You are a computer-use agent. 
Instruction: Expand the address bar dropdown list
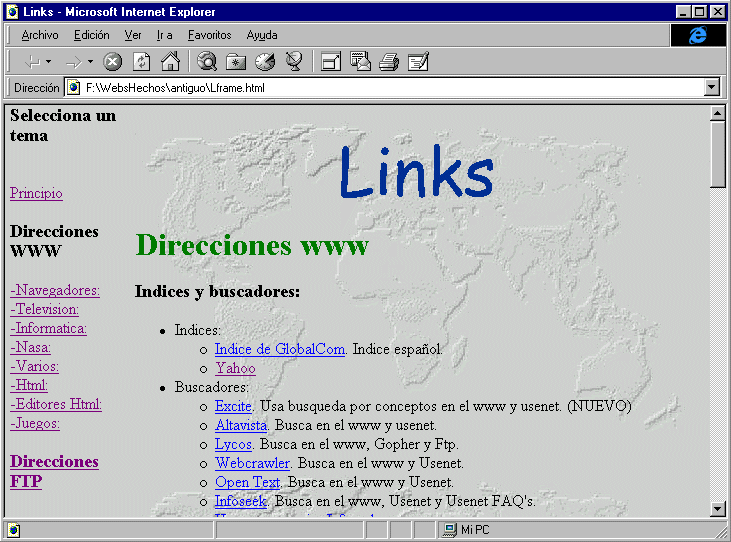[711, 87]
